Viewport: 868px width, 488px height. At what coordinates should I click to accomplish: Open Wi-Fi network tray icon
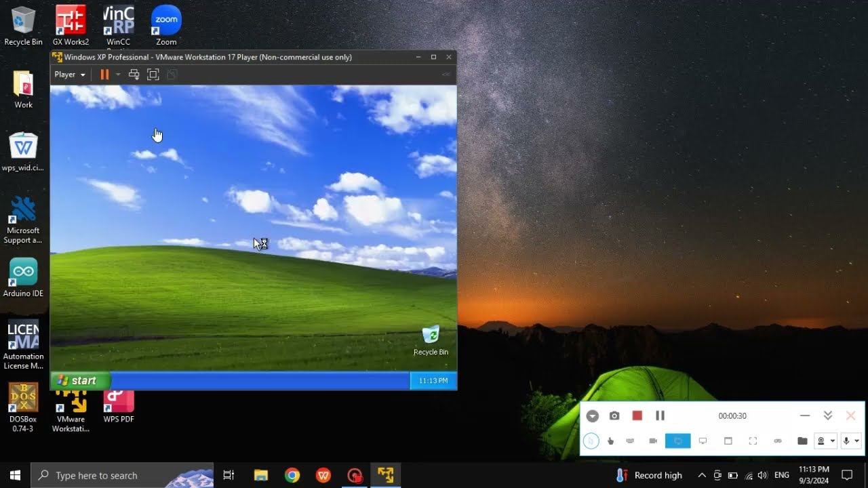click(749, 475)
